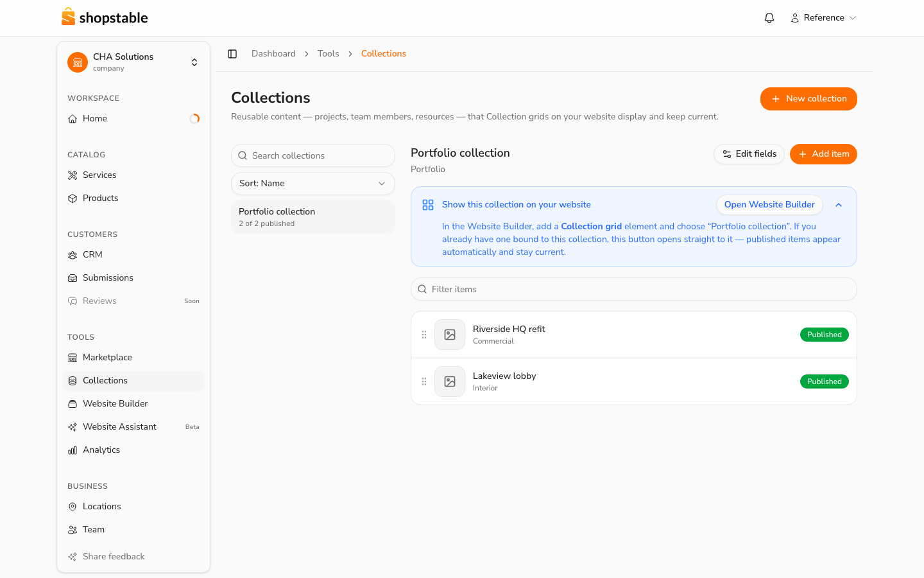The width and height of the screenshot is (924, 578).
Task: Open the Reference user menu
Action: click(x=823, y=18)
